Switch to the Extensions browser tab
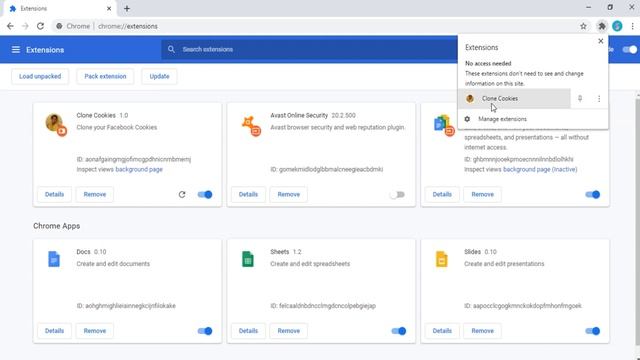The image size is (640, 360). click(x=60, y=8)
